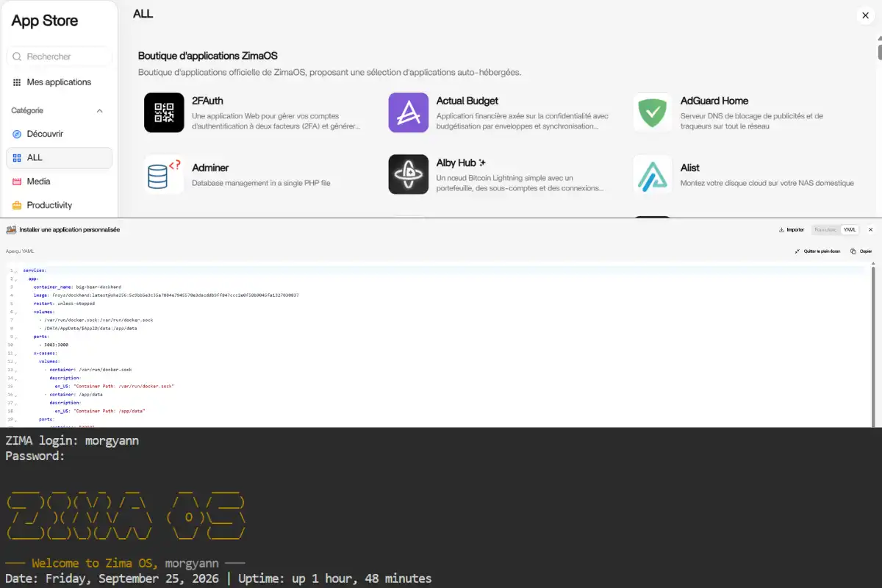Open the 2FAuth app title

click(x=207, y=101)
